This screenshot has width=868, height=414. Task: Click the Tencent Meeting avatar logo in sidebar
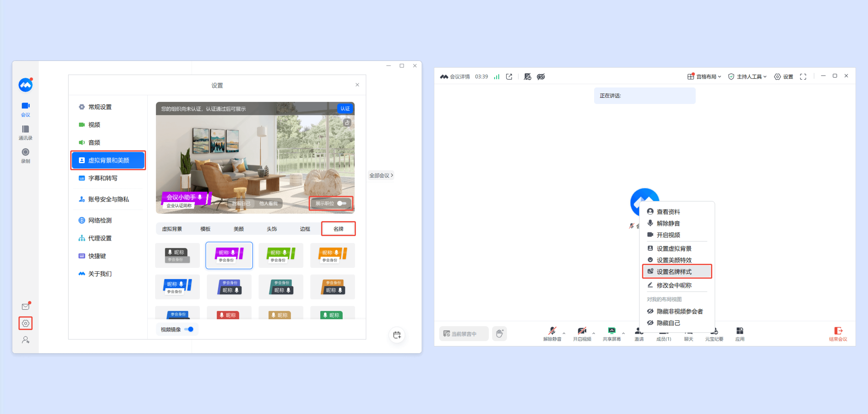pyautogui.click(x=26, y=85)
